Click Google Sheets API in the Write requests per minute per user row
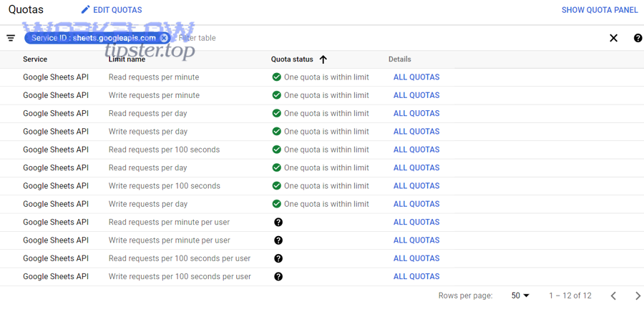Viewport: 644px width, 312px height. click(x=56, y=240)
